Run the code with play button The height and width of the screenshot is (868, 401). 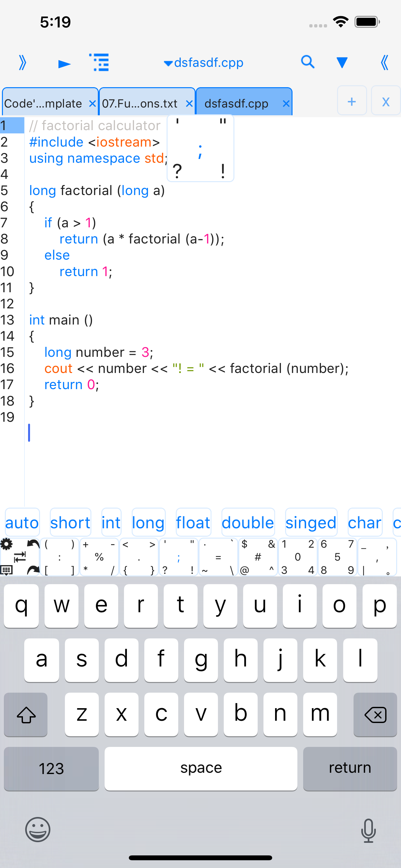64,64
